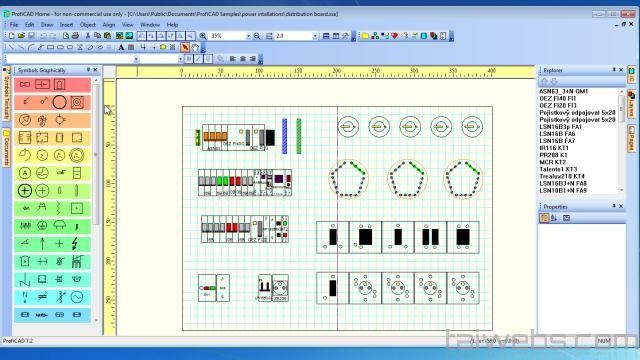Toggle the orange highlighted arrow select tool
640x360 pixels.
pyautogui.click(x=185, y=47)
